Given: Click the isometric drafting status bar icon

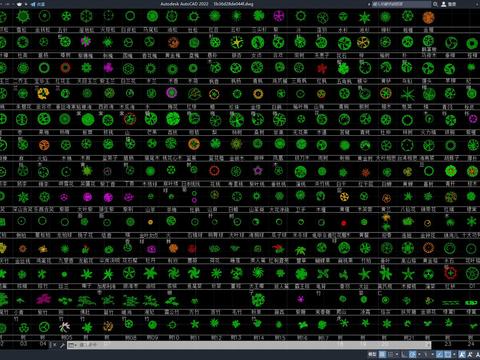Looking at the screenshot, I should [x=425, y=354].
